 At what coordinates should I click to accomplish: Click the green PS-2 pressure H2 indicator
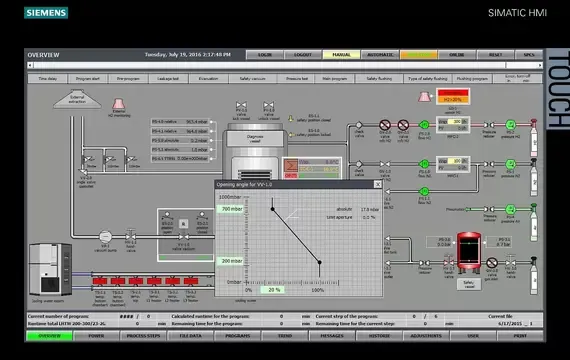pyautogui.click(x=510, y=125)
